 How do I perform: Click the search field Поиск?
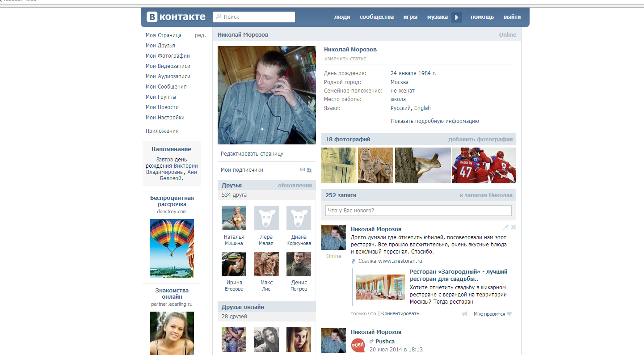[254, 17]
